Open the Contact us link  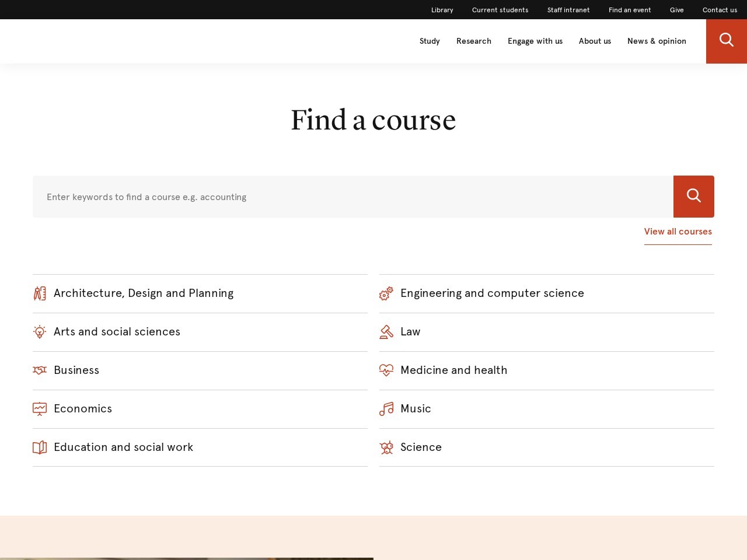pyautogui.click(x=720, y=10)
